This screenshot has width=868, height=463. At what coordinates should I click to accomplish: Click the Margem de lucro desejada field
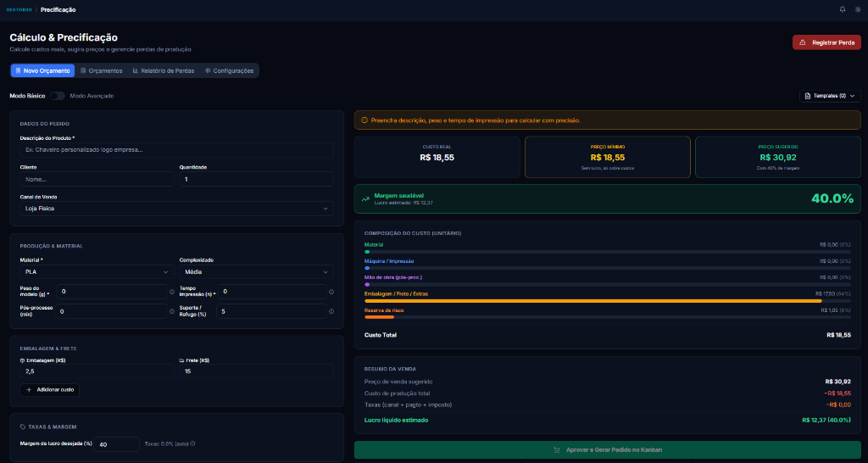pyautogui.click(x=117, y=444)
